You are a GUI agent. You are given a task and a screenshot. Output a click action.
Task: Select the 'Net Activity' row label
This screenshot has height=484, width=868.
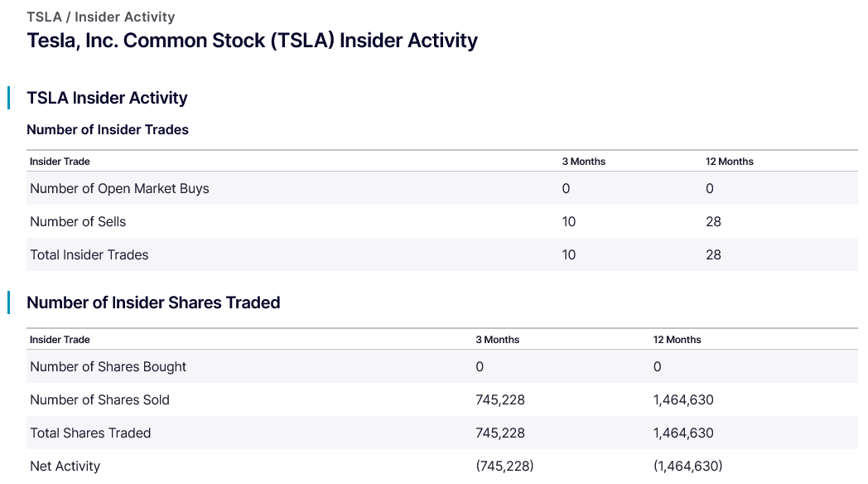tap(65, 467)
